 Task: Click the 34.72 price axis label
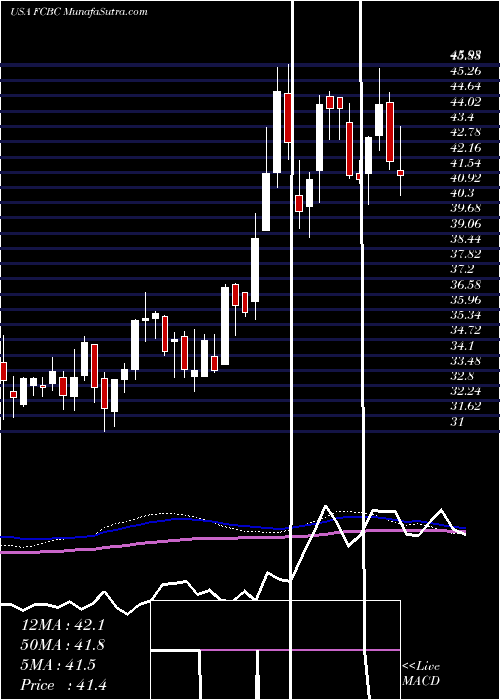466,330
